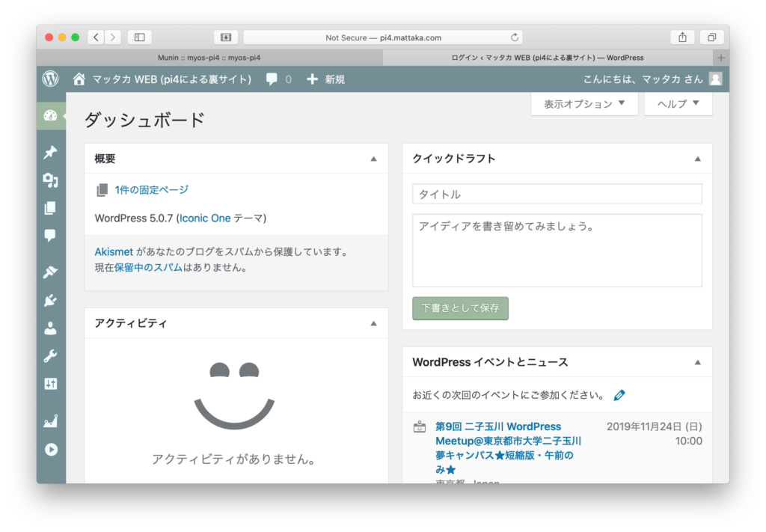The image size is (766, 532).
Task: Switch to the WordPress login tab
Action: pos(548,58)
